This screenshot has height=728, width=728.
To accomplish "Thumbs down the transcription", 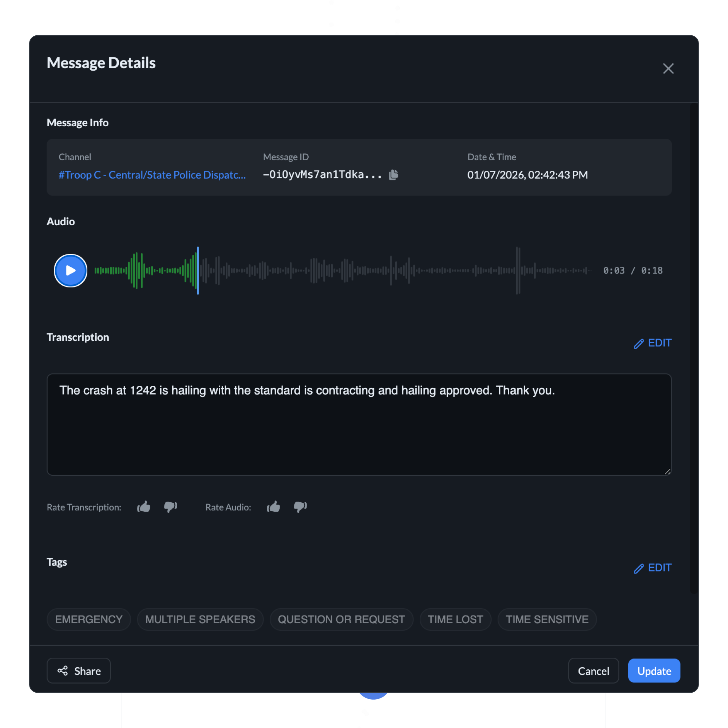I will pyautogui.click(x=170, y=507).
